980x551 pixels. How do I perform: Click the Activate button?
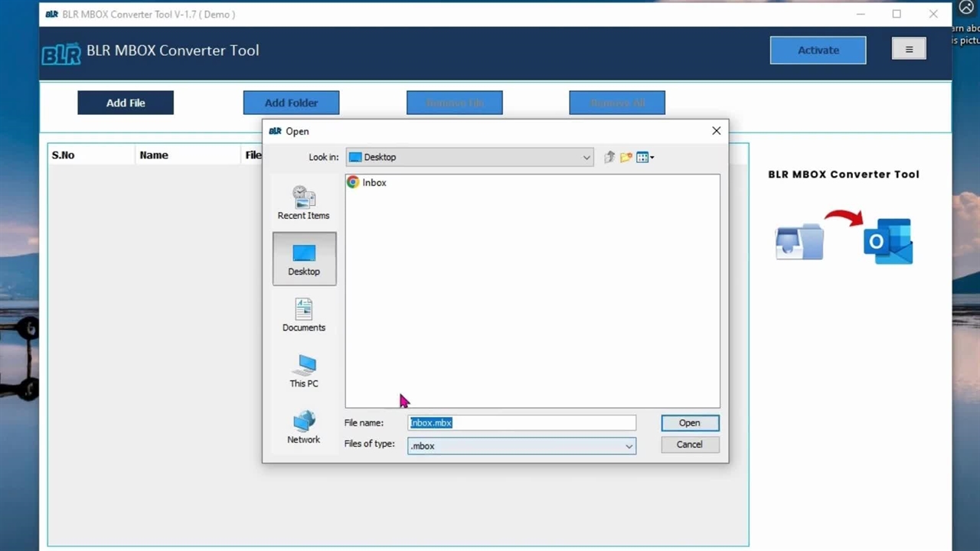coord(818,51)
